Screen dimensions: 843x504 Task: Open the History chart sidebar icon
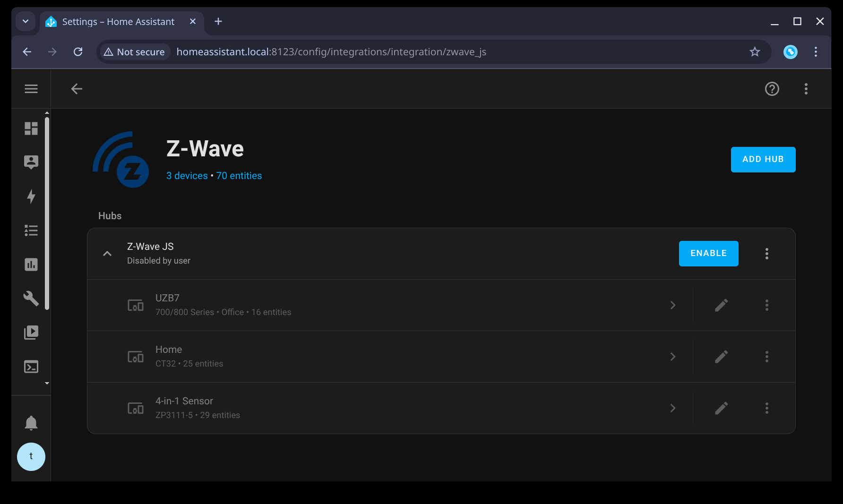coord(31,265)
